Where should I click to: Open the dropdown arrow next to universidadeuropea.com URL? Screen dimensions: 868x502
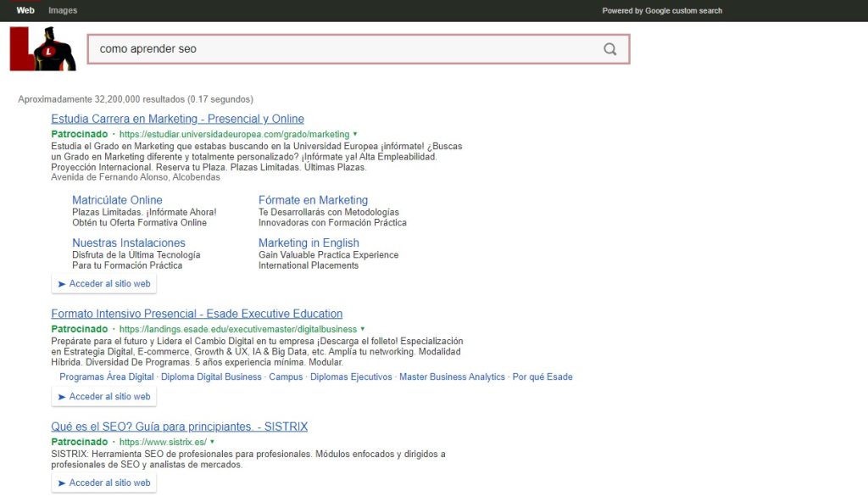point(355,134)
